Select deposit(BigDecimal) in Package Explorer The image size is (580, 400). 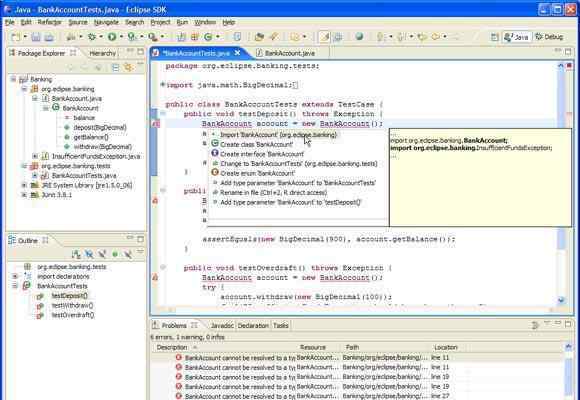point(100,127)
